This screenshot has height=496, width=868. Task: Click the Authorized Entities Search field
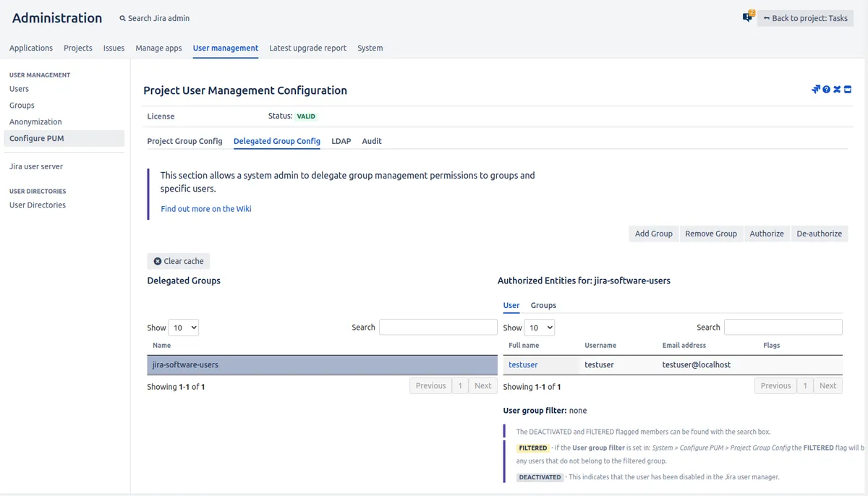(783, 328)
